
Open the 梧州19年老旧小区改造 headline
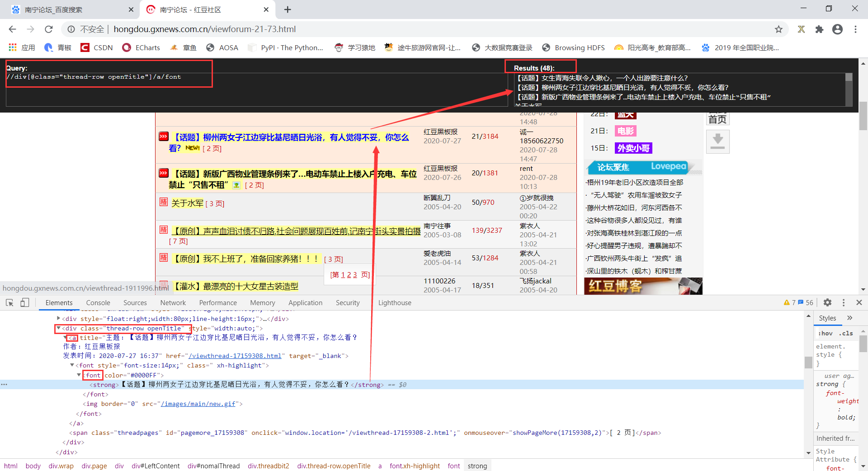click(635, 182)
